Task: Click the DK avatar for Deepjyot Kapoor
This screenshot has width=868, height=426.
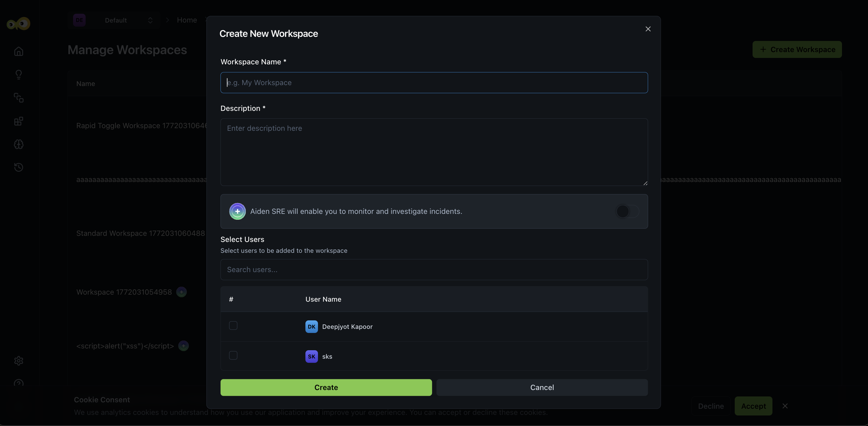Action: point(311,327)
